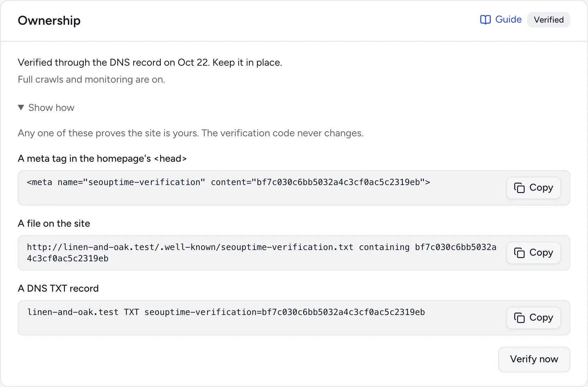Click the meta tag code text
The height and width of the screenshot is (387, 588).
click(228, 182)
